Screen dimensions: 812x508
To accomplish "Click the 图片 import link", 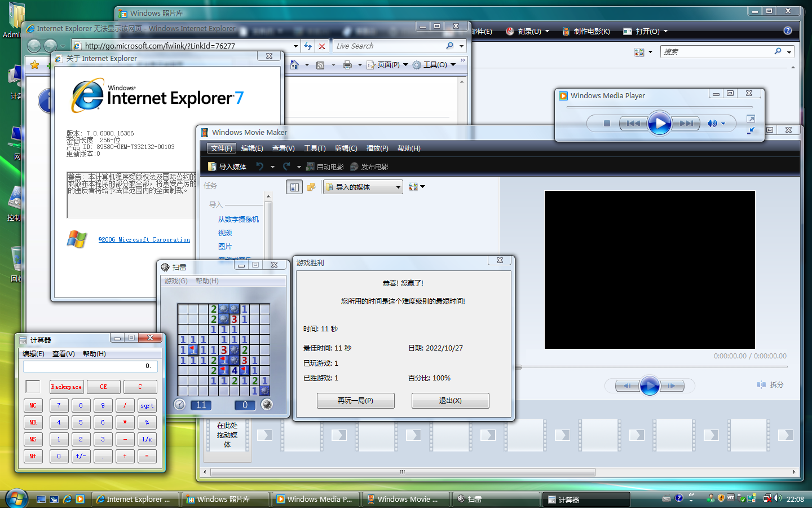I will [x=225, y=246].
